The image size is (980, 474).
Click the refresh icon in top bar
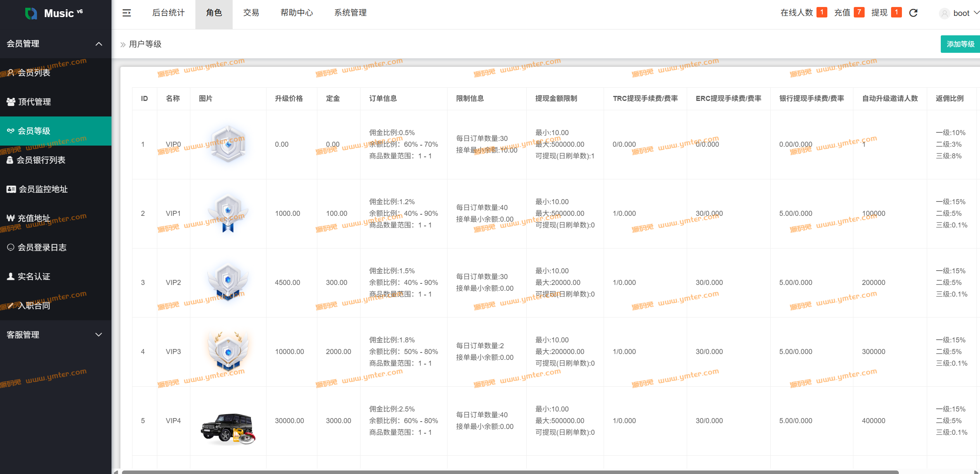(913, 13)
